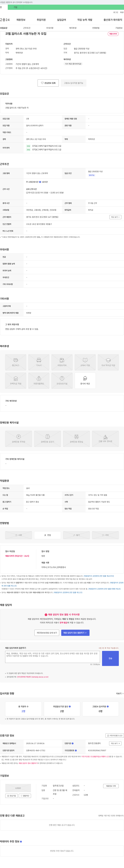Click the 인증기관 info icon
Image resolution: width=124 pixels, height=868 pixels.
[x=73, y=743]
